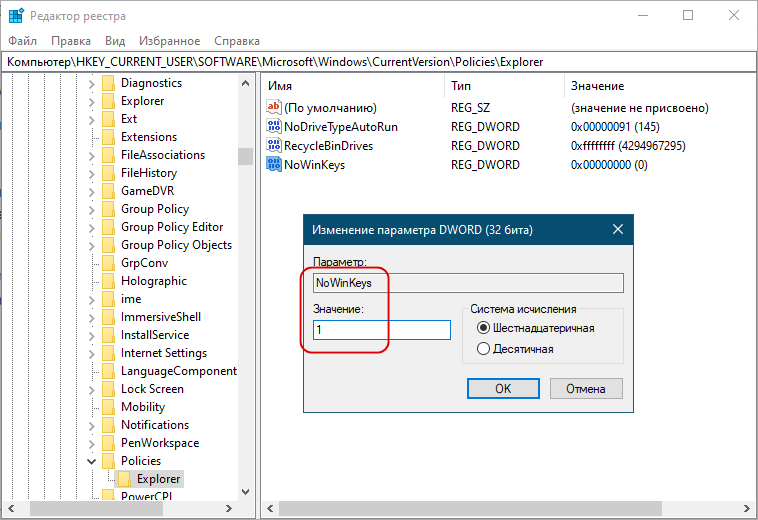Select the Diagnostics folder icon
The height and width of the screenshot is (520, 758).
point(108,83)
